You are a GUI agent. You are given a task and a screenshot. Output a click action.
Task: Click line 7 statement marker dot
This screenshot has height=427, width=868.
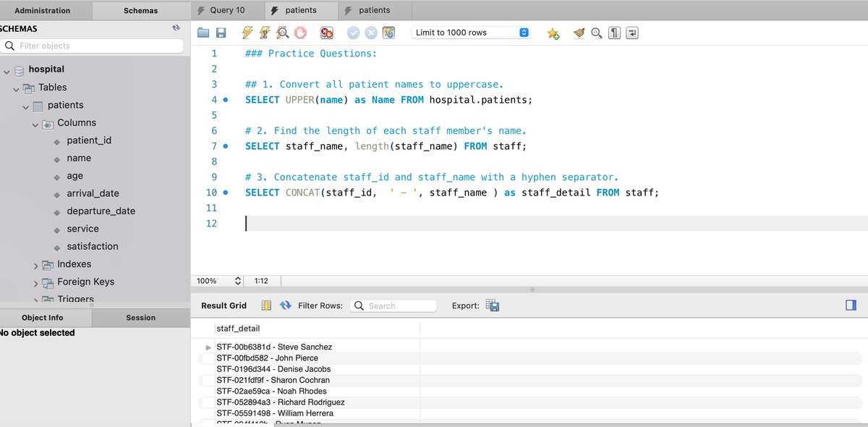226,146
